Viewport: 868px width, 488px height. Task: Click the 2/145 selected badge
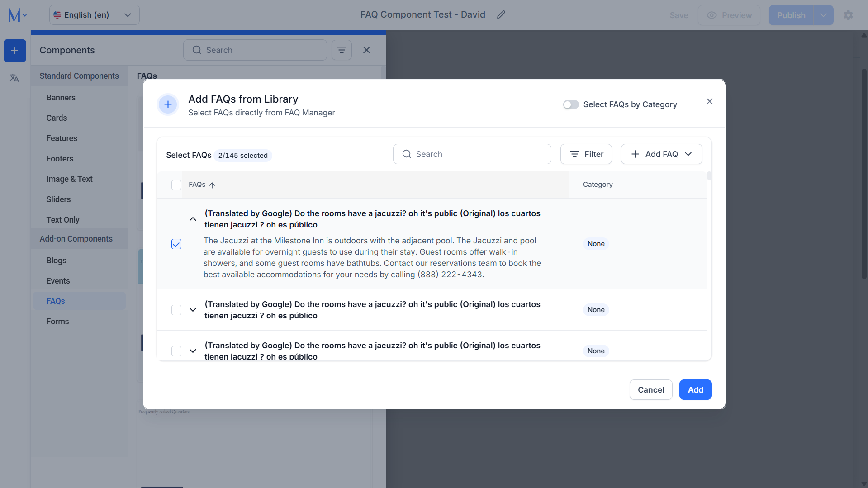[243, 156]
